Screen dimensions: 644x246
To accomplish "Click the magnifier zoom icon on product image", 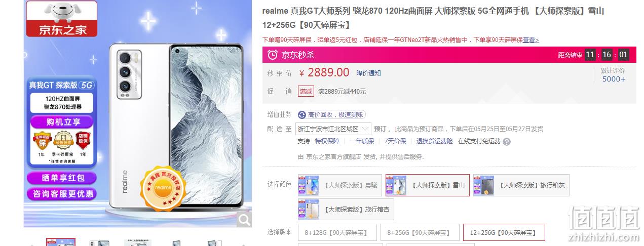I will pyautogui.click(x=244, y=219).
